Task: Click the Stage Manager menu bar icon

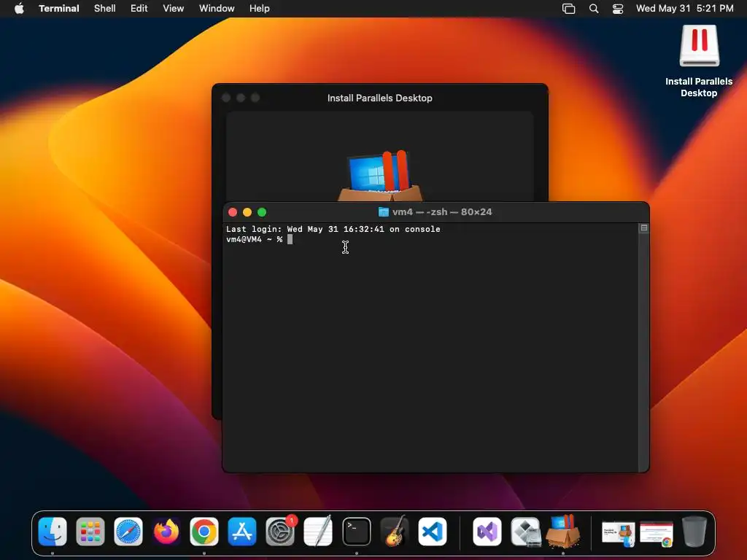Action: point(569,8)
